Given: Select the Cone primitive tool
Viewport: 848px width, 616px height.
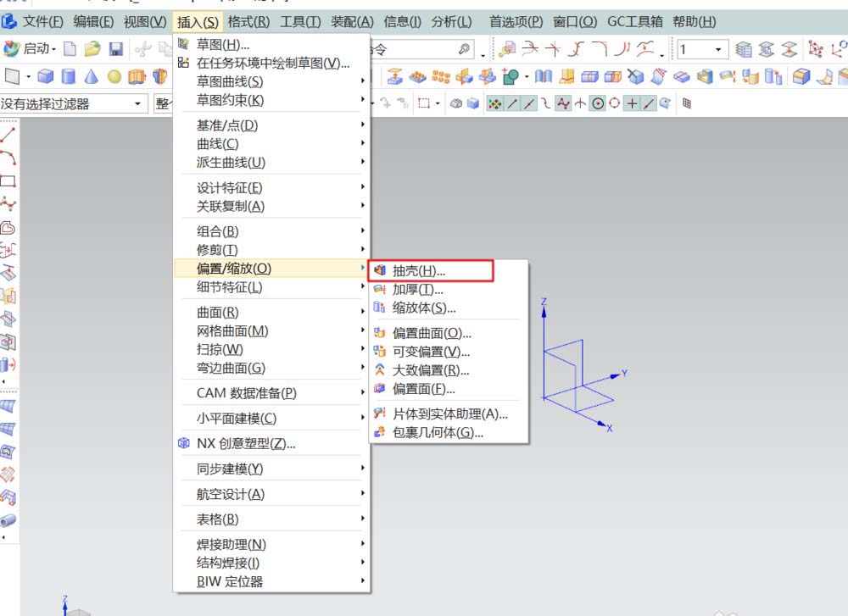Looking at the screenshot, I should pyautogui.click(x=91, y=76).
